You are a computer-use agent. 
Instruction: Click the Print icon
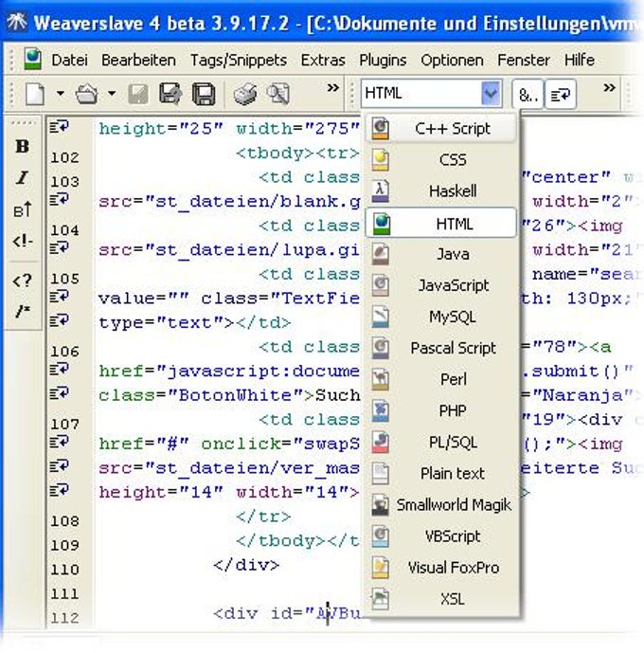pyautogui.click(x=245, y=94)
